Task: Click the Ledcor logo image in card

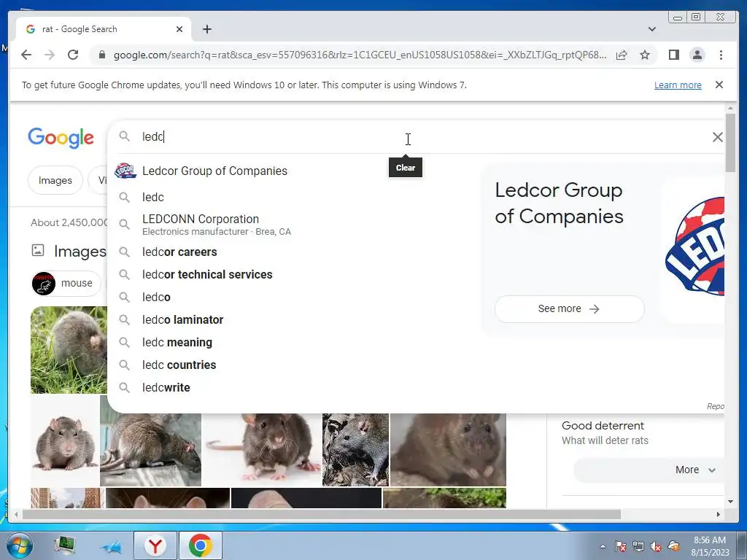Action: (x=694, y=246)
